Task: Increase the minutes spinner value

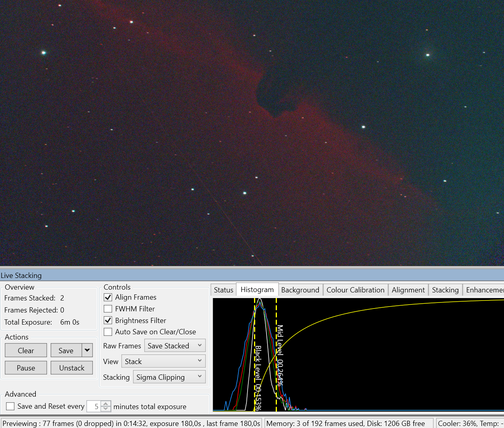Action: pyautogui.click(x=106, y=404)
